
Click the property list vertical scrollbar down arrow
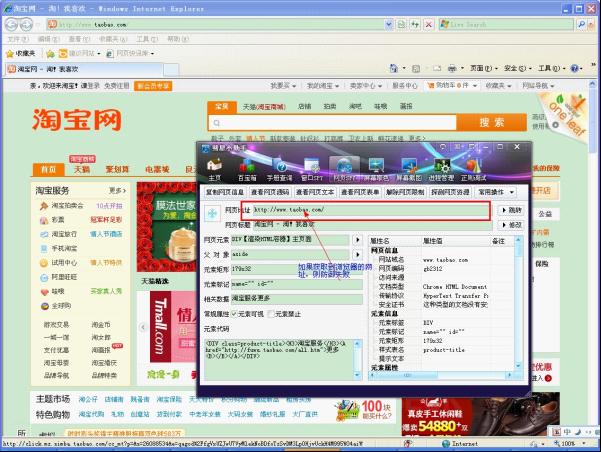(x=518, y=366)
